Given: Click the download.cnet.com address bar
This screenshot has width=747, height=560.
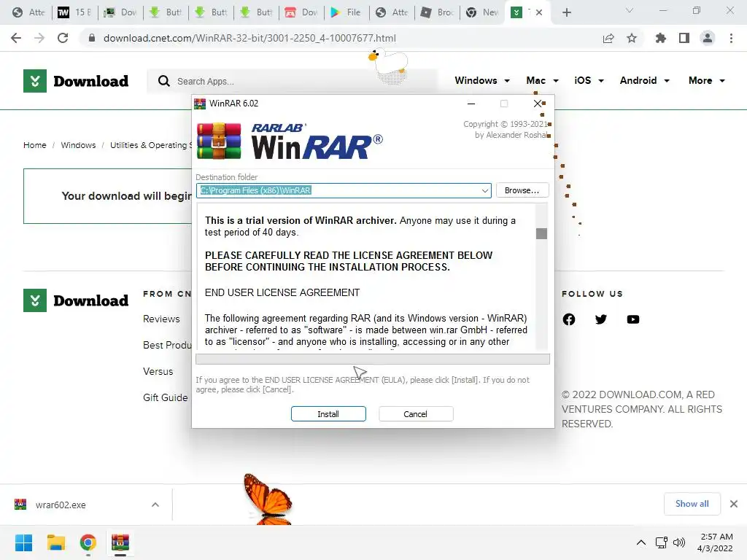Looking at the screenshot, I should click(249, 38).
